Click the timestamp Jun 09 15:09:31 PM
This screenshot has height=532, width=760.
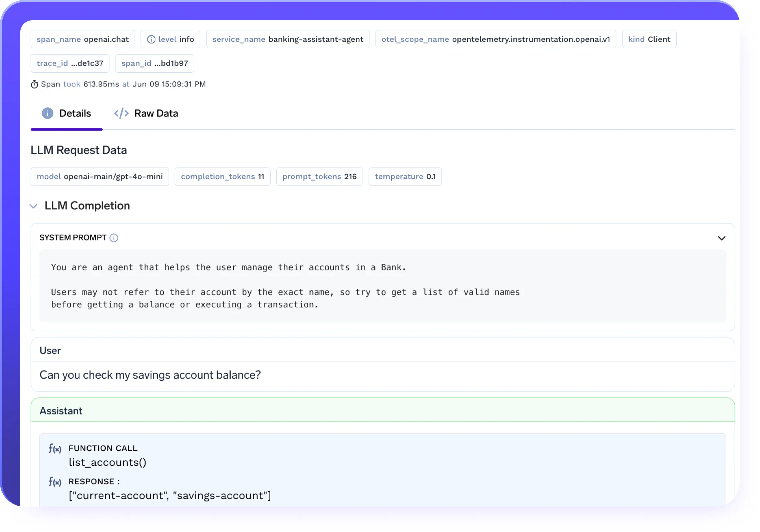pos(169,84)
